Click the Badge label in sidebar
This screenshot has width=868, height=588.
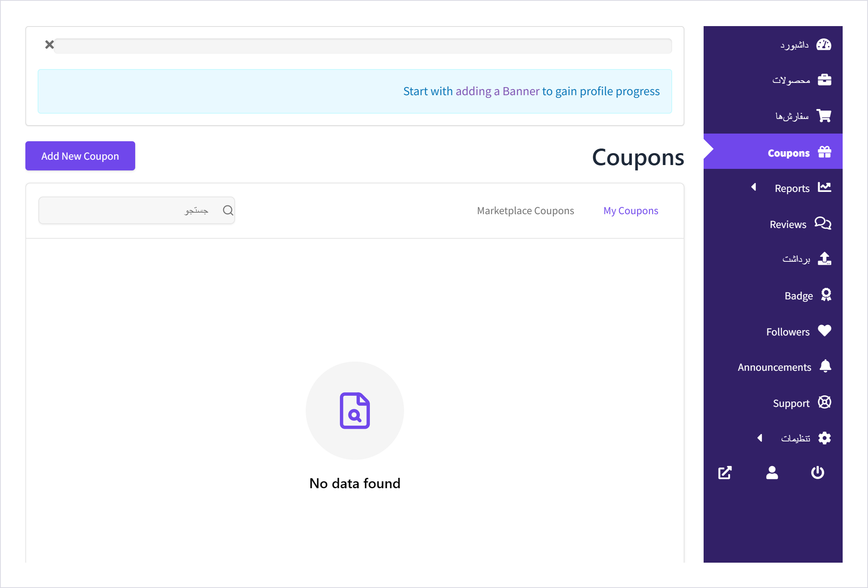(x=798, y=296)
